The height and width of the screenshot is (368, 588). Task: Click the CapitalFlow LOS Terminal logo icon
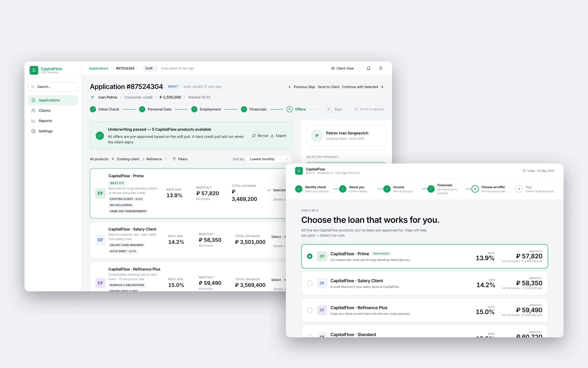pyautogui.click(x=34, y=70)
